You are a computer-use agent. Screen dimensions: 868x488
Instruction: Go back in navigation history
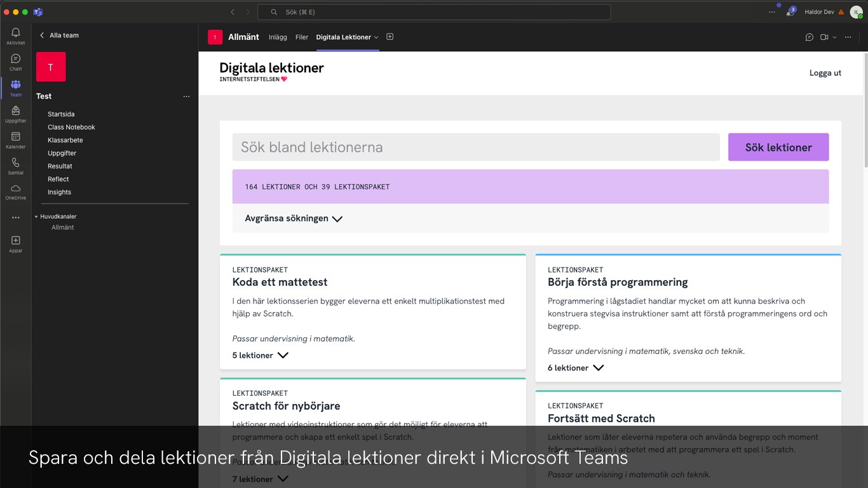[233, 12]
